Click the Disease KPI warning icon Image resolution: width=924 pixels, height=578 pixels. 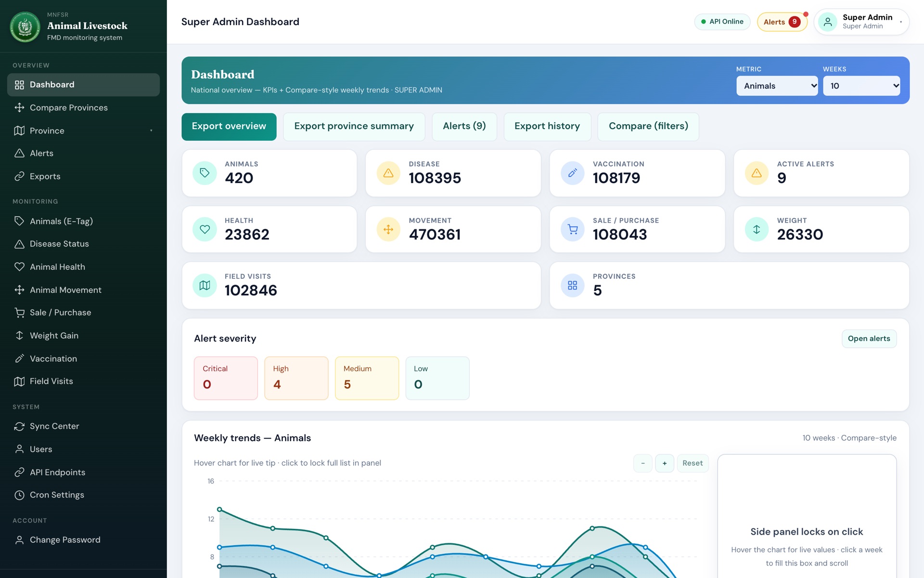click(x=388, y=173)
